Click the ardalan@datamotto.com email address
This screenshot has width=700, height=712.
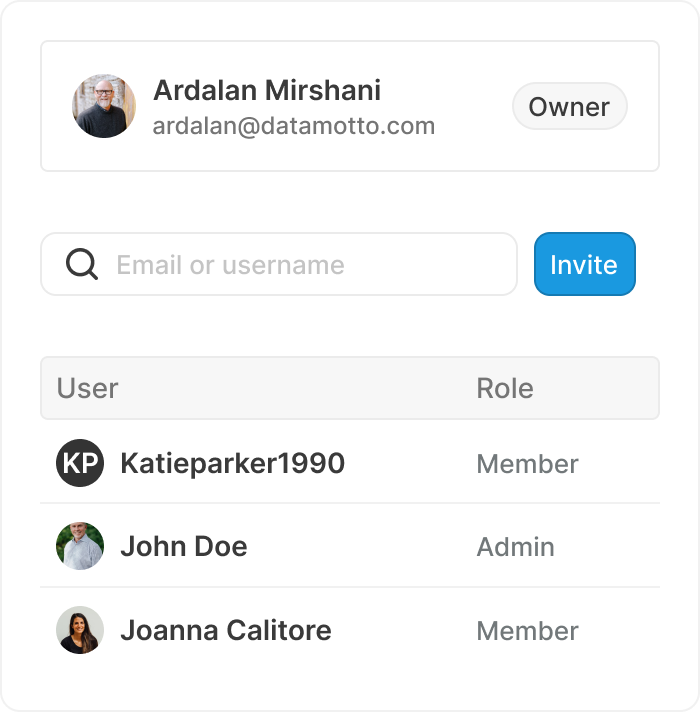(293, 126)
